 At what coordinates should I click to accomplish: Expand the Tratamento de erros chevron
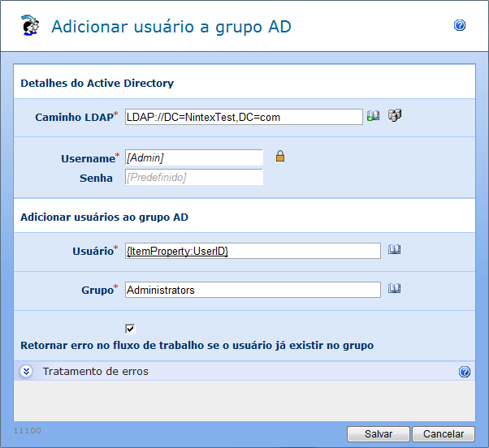pos(26,372)
